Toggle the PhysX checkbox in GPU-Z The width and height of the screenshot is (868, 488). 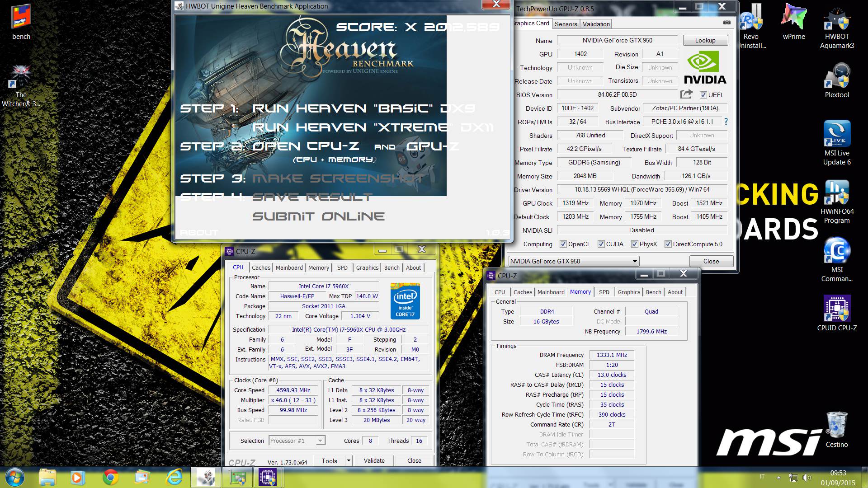tap(634, 244)
